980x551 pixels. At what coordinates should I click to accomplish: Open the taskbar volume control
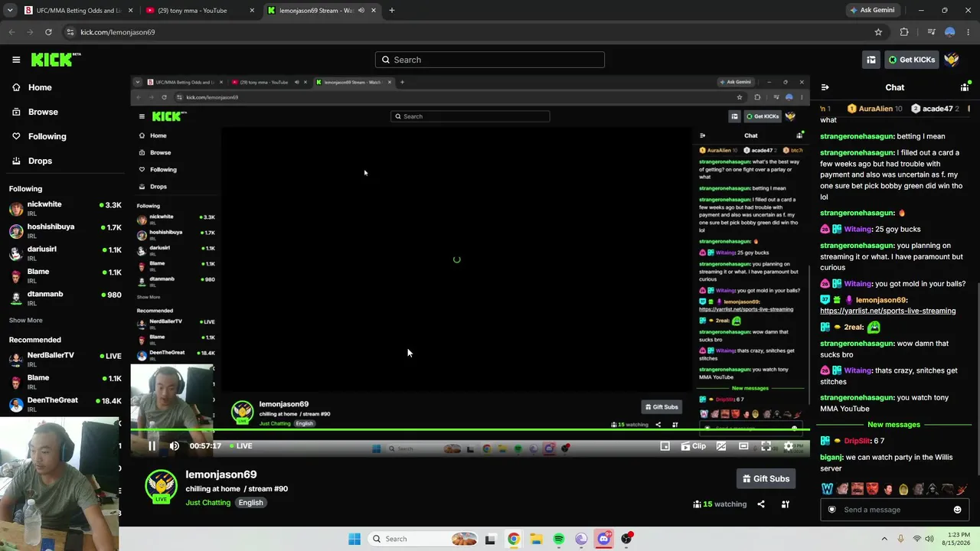click(930, 539)
